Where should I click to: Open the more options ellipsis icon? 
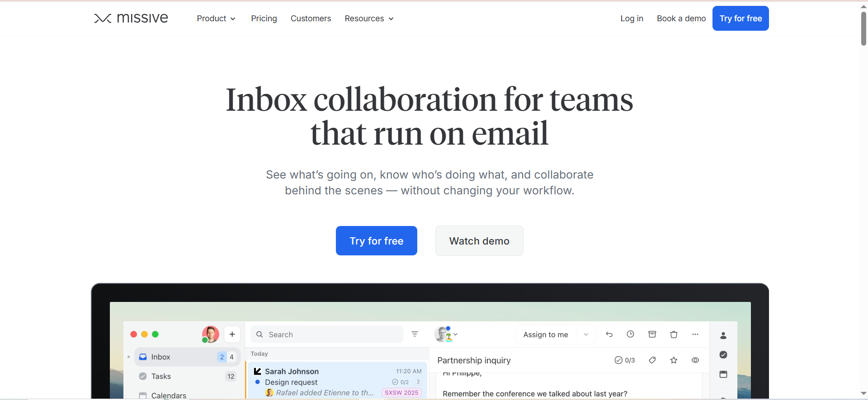click(695, 334)
